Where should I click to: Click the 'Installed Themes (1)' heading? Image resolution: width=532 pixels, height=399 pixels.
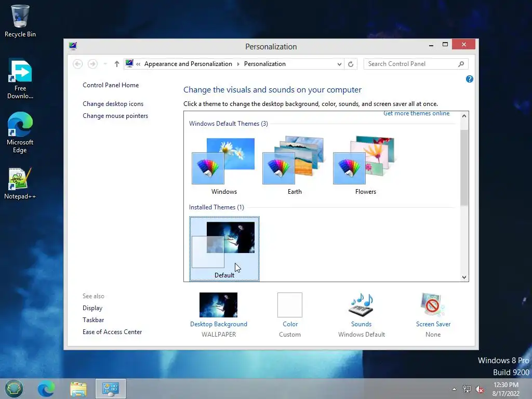click(x=217, y=207)
